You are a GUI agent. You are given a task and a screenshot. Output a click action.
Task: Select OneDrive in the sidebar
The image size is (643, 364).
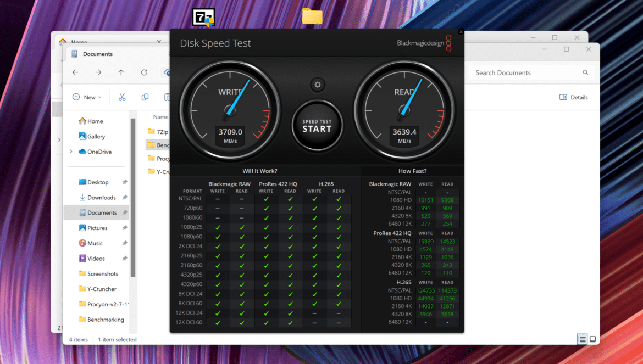(95, 152)
